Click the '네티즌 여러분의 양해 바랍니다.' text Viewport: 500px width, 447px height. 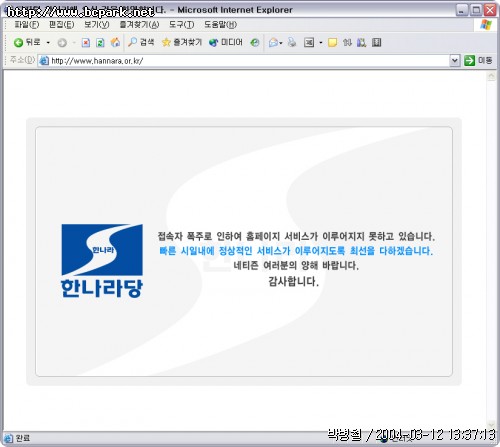(296, 266)
